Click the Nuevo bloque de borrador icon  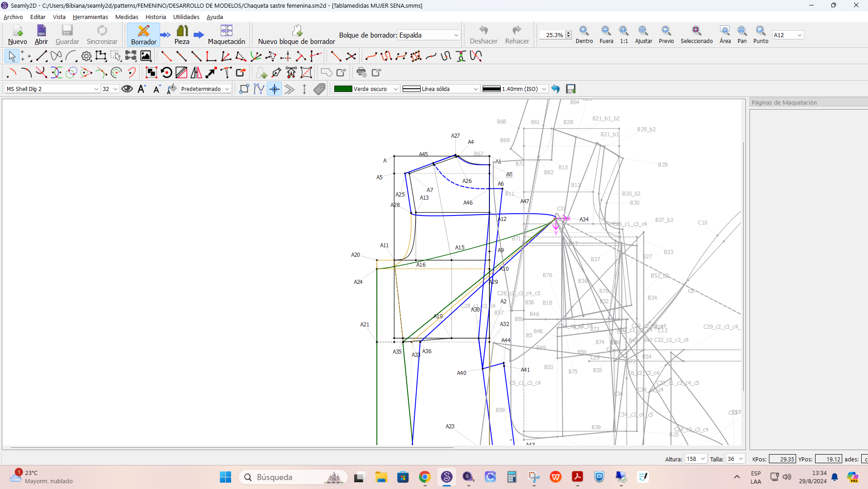click(x=297, y=31)
